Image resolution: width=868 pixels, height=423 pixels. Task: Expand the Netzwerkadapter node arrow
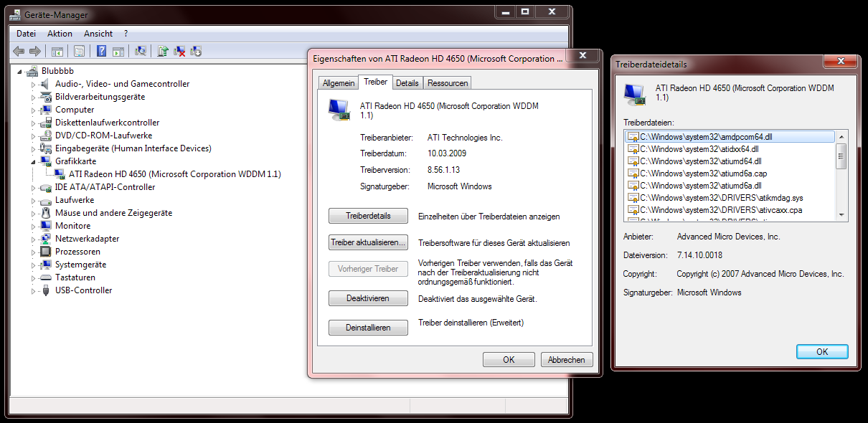(x=32, y=239)
